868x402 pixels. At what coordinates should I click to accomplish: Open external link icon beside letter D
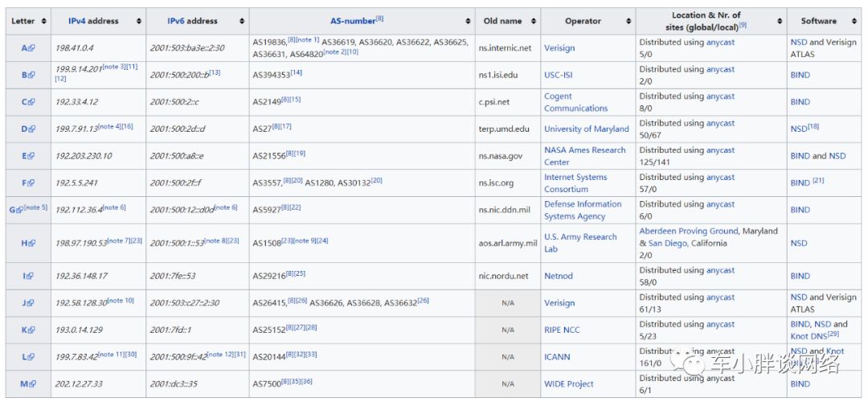tap(32, 129)
